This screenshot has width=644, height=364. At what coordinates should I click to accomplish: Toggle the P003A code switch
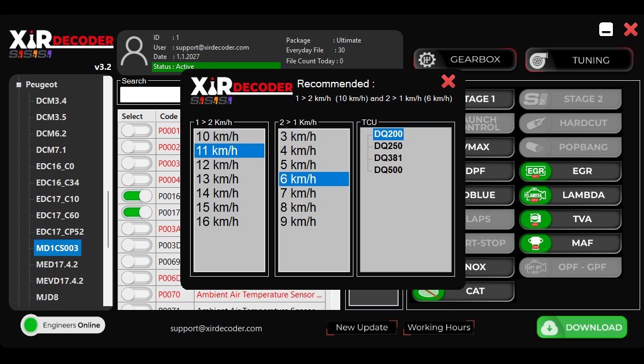coord(137,229)
